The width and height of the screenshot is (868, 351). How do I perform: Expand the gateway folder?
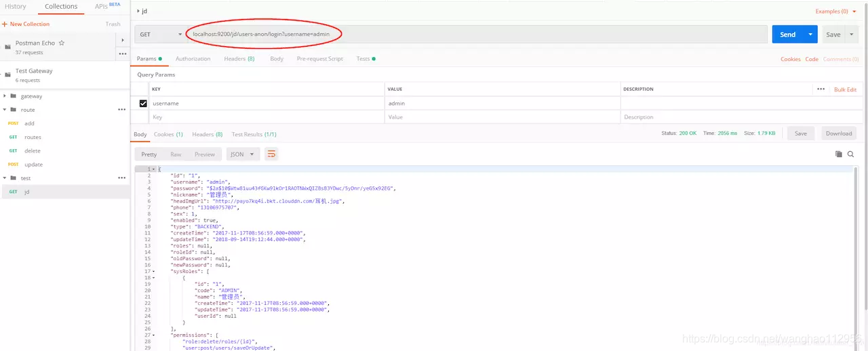pos(5,96)
